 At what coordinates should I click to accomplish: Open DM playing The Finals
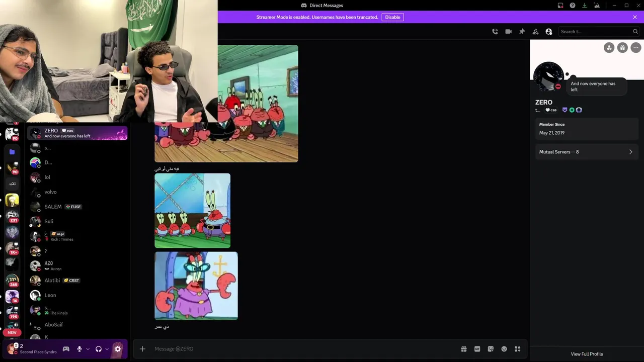pyautogui.click(x=77, y=310)
